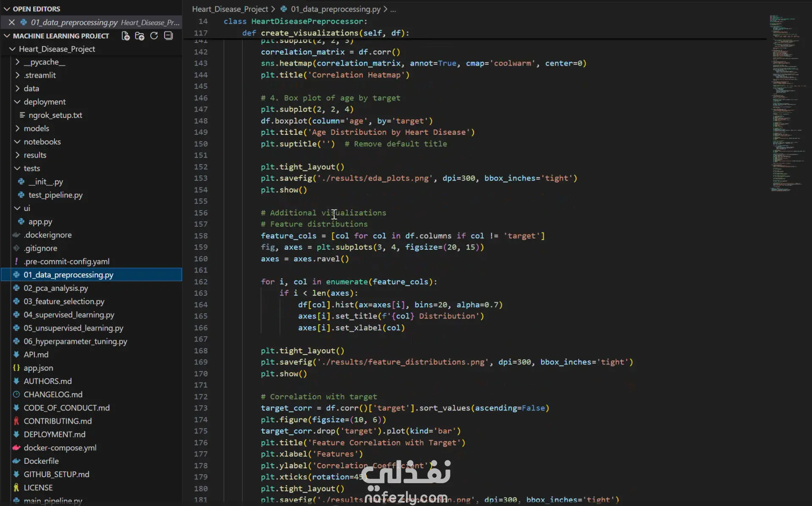Screen dimensions: 812x506
Task: Collapse the deployment folder
Action: (x=17, y=102)
